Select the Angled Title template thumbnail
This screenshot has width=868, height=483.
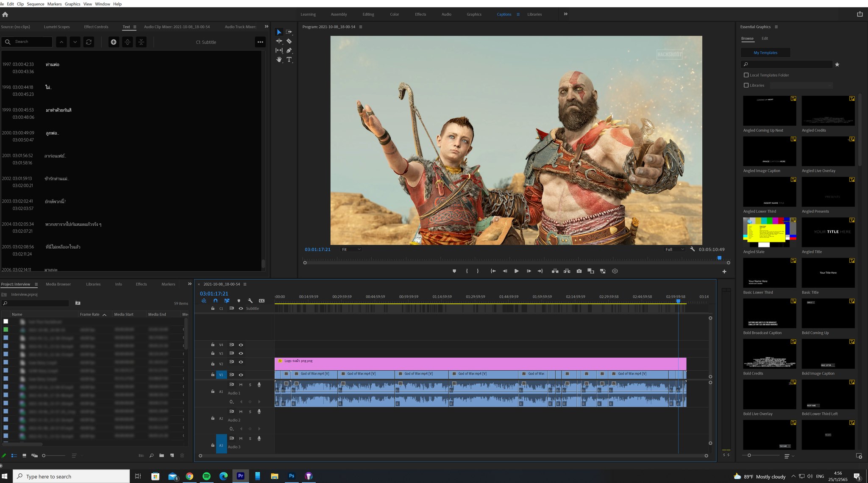[x=828, y=232]
